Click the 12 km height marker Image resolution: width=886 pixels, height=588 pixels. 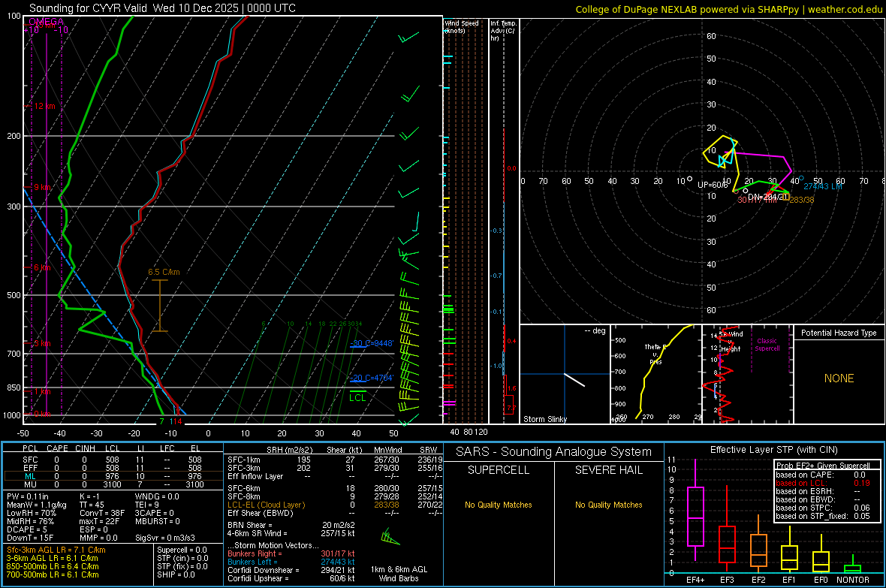45,106
